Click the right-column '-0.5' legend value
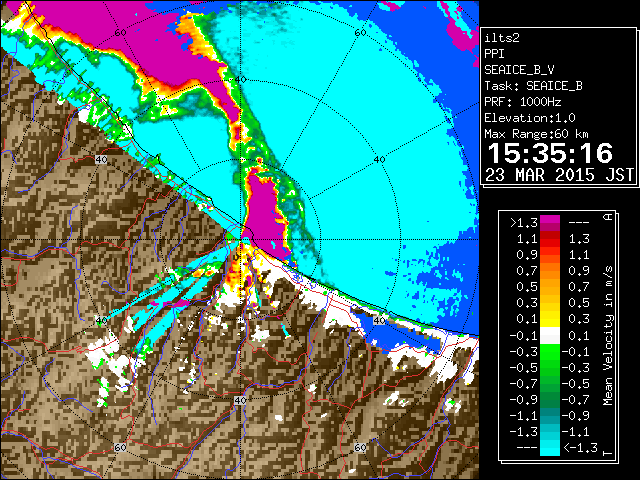Viewport: 640px width, 480px height. tap(576, 384)
